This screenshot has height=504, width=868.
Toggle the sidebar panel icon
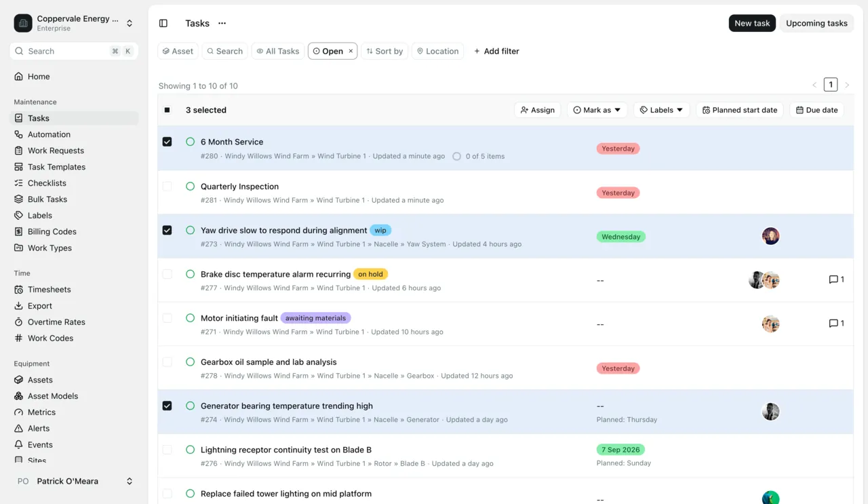163,23
